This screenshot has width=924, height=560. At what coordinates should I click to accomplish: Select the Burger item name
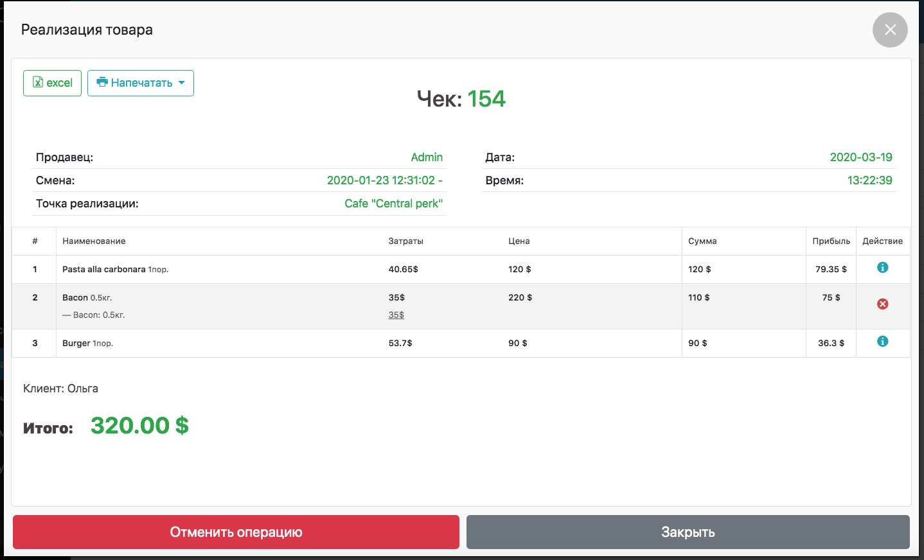pos(76,343)
